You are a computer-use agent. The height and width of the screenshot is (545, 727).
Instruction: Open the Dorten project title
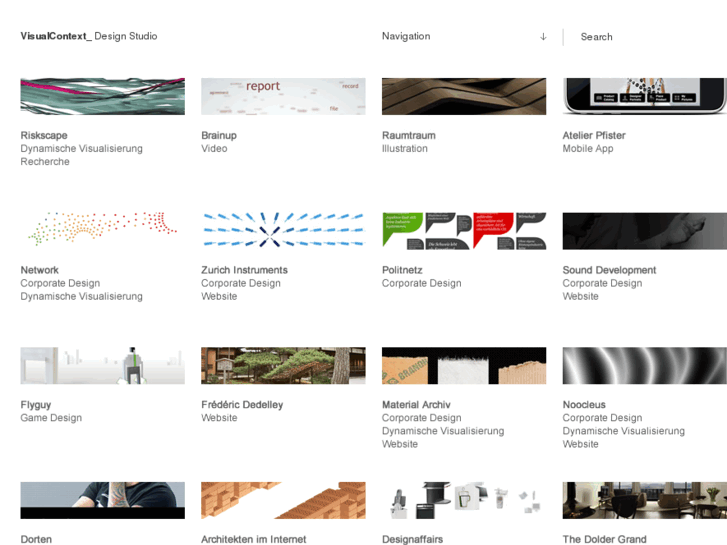36,539
